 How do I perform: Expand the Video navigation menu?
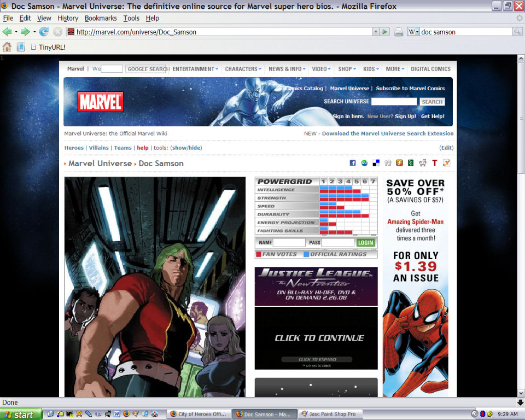(321, 69)
